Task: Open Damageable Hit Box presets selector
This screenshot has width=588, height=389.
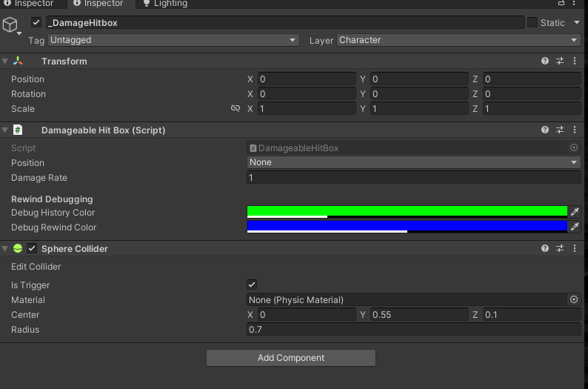Action: click(x=560, y=130)
